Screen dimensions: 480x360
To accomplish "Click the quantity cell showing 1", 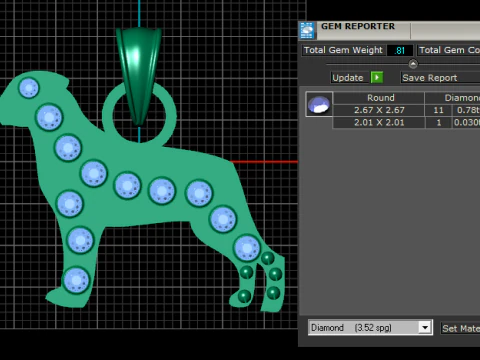I will point(438,122).
